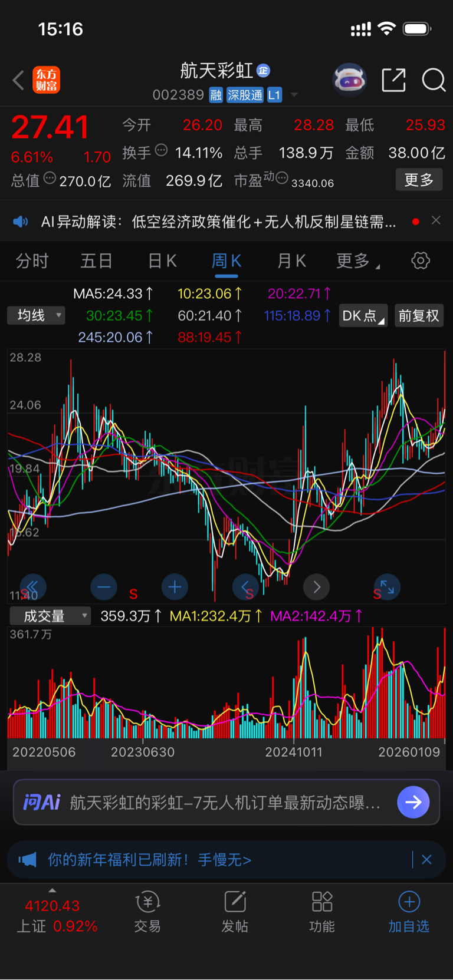Send the AI query arrow button
Screen dimensions: 453x980
click(x=413, y=803)
